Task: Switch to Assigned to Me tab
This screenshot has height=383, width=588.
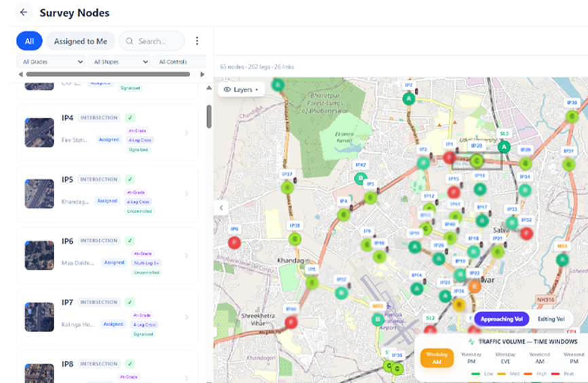Action: coord(81,41)
